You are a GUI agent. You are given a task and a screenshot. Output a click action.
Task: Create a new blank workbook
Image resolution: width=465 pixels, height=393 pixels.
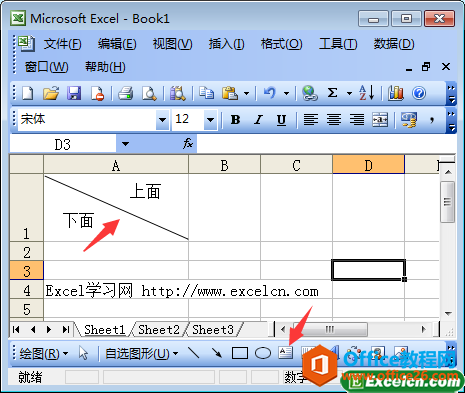pyautogui.click(x=27, y=93)
